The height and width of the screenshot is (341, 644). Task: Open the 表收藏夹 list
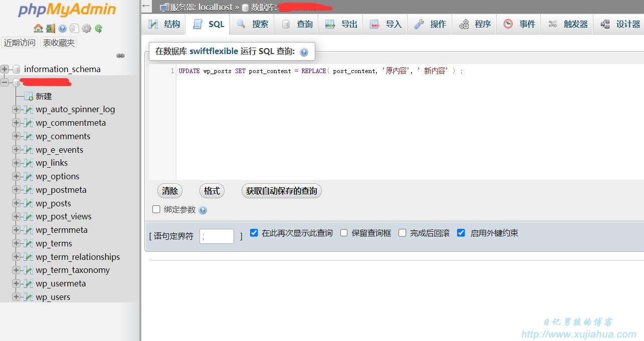click(59, 43)
